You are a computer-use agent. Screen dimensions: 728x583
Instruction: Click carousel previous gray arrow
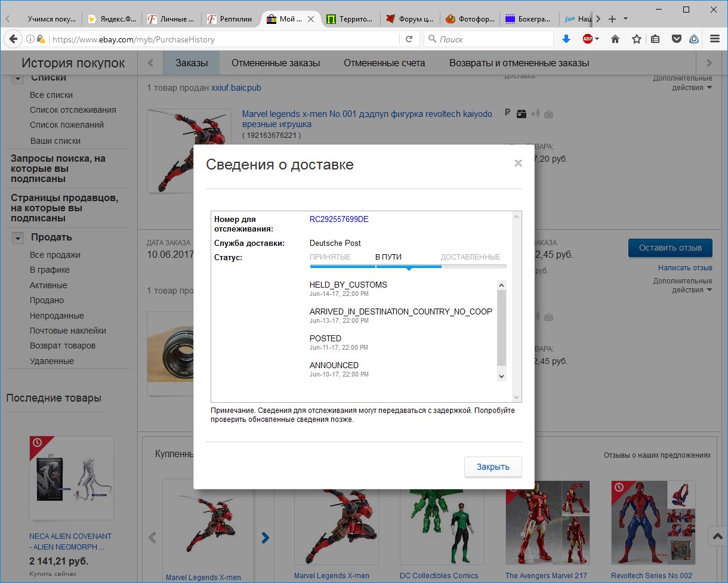(152, 538)
